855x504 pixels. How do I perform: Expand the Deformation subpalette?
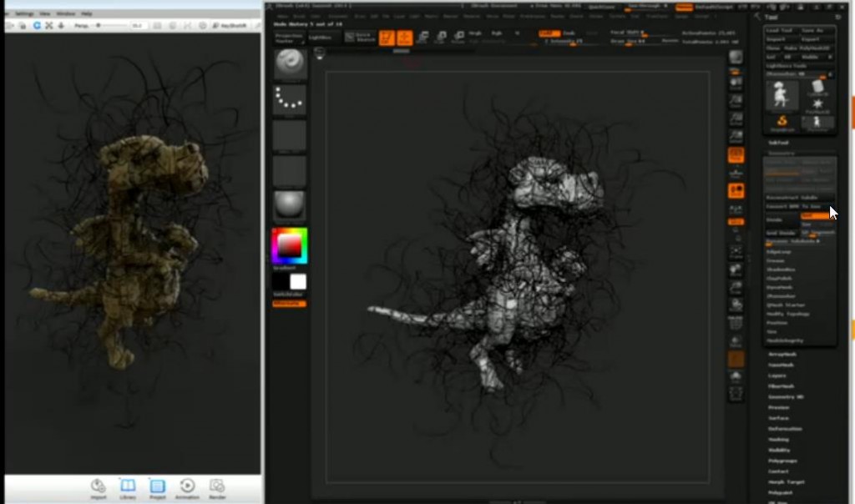pyautogui.click(x=785, y=429)
